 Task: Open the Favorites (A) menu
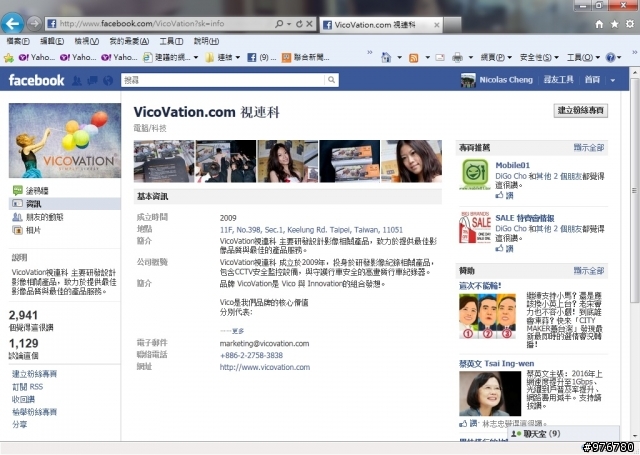(x=129, y=41)
